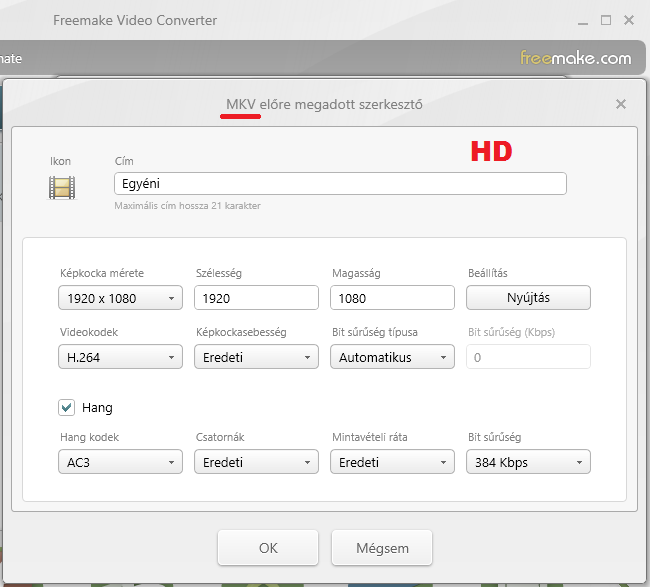Click the Mégsem cancel button
Viewport: 650px width, 587px height.
(x=382, y=548)
